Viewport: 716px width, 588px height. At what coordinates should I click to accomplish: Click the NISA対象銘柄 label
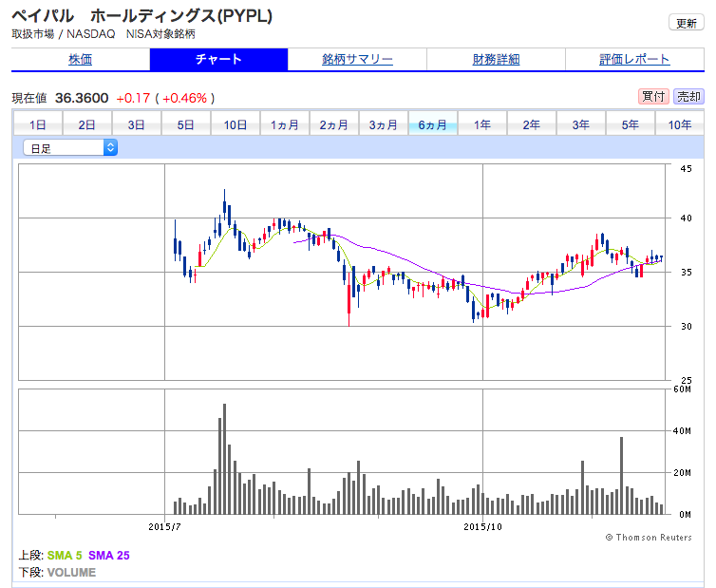pos(160,34)
